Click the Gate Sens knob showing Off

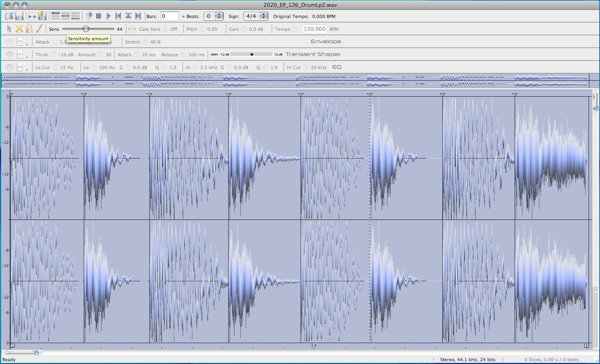[166, 29]
